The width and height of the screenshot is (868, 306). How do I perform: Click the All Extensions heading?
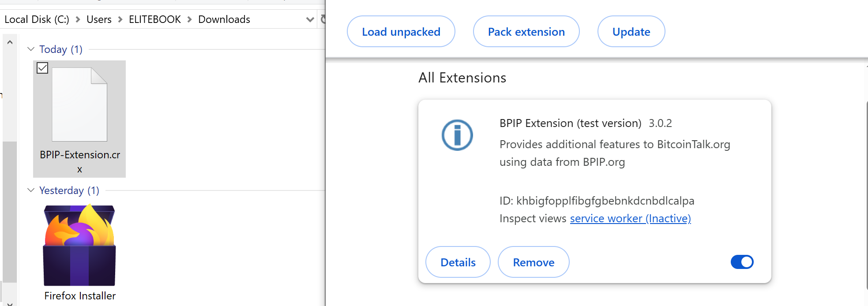pos(462,78)
